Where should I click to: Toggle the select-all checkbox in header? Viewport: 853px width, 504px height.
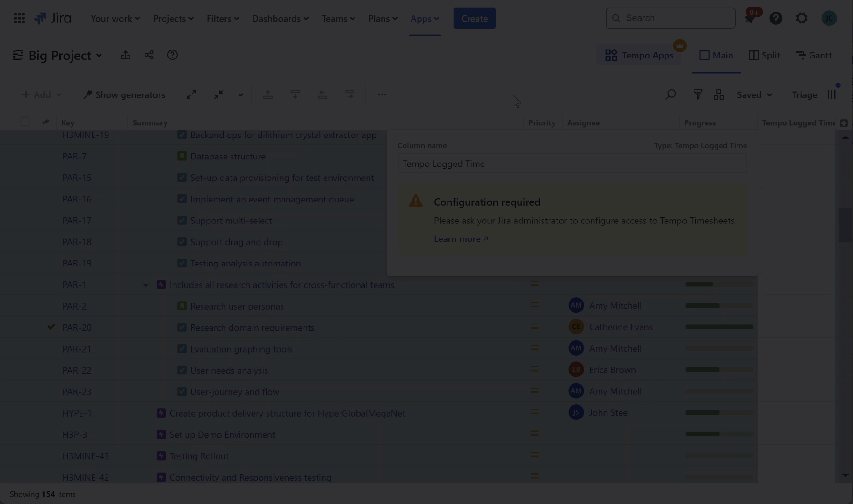coord(25,122)
